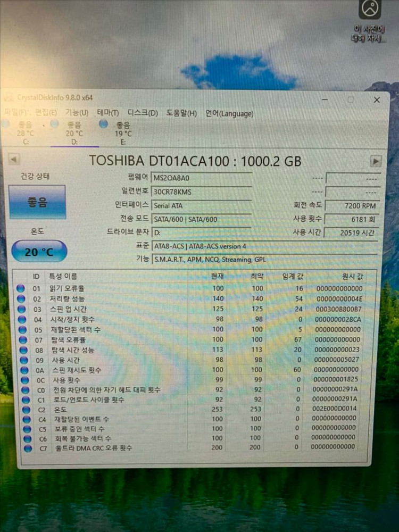Select attribute name 울트라 DMA CRC 오류 횟수
The height and width of the screenshot is (532, 399).
(94, 448)
